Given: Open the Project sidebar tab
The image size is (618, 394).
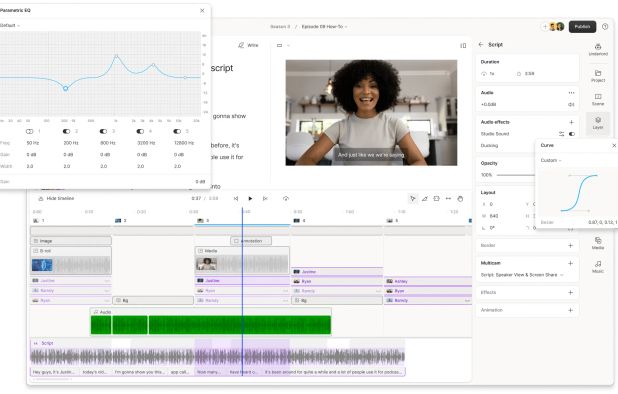Looking at the screenshot, I should (598, 76).
